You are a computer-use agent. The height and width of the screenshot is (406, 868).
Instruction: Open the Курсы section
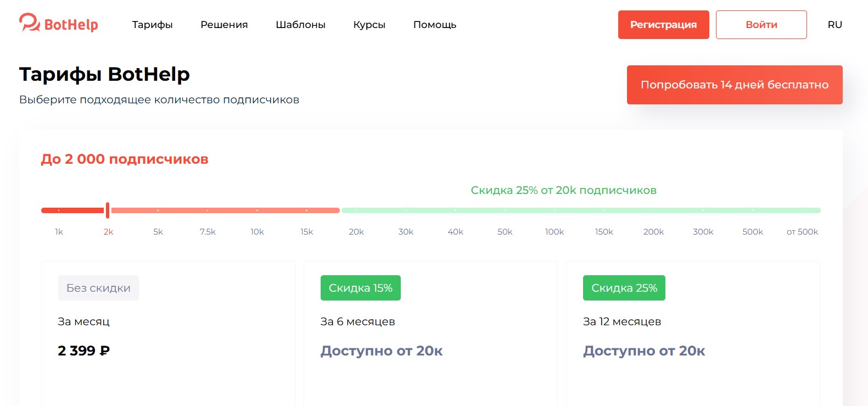tap(369, 25)
